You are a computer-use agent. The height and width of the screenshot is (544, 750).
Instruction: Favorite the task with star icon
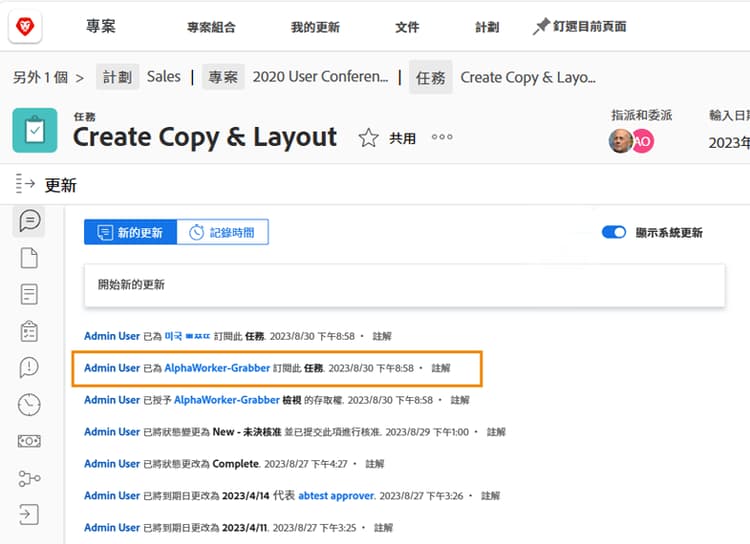(368, 138)
